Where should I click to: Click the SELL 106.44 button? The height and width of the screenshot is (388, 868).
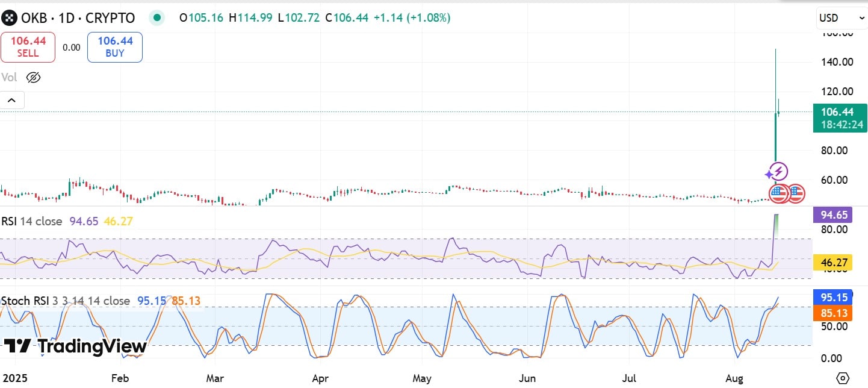tap(28, 47)
